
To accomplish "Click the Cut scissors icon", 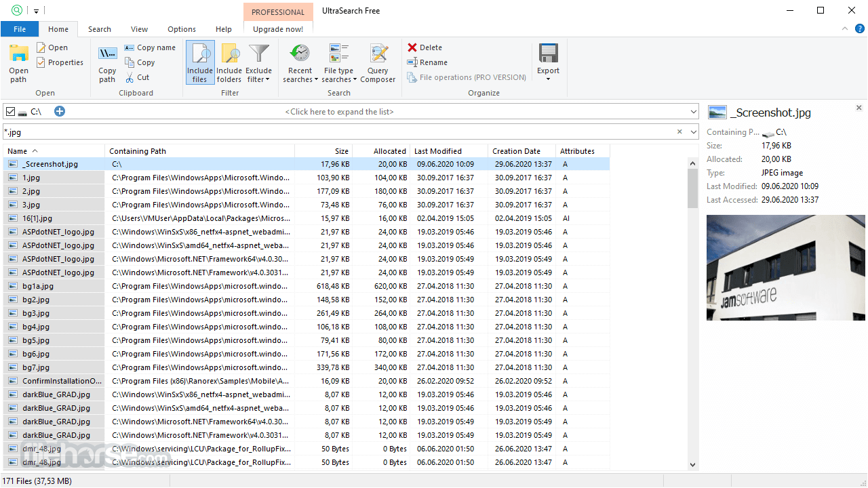I will point(130,77).
